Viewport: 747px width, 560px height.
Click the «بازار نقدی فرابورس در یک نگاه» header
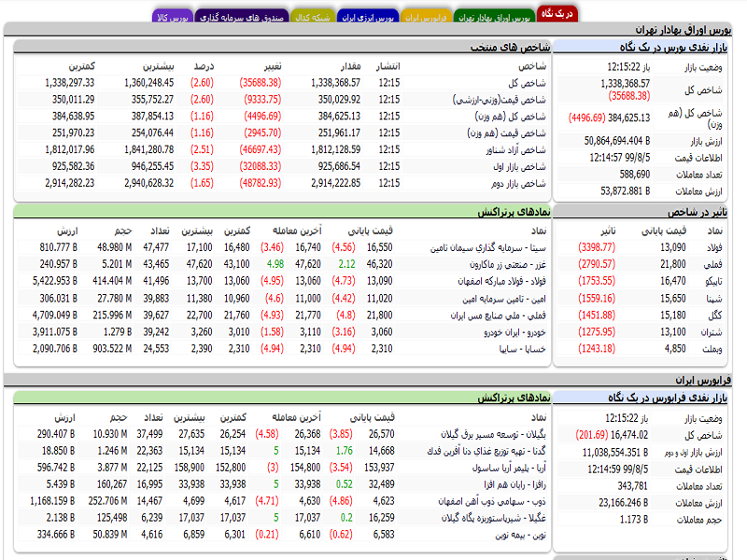click(x=668, y=398)
